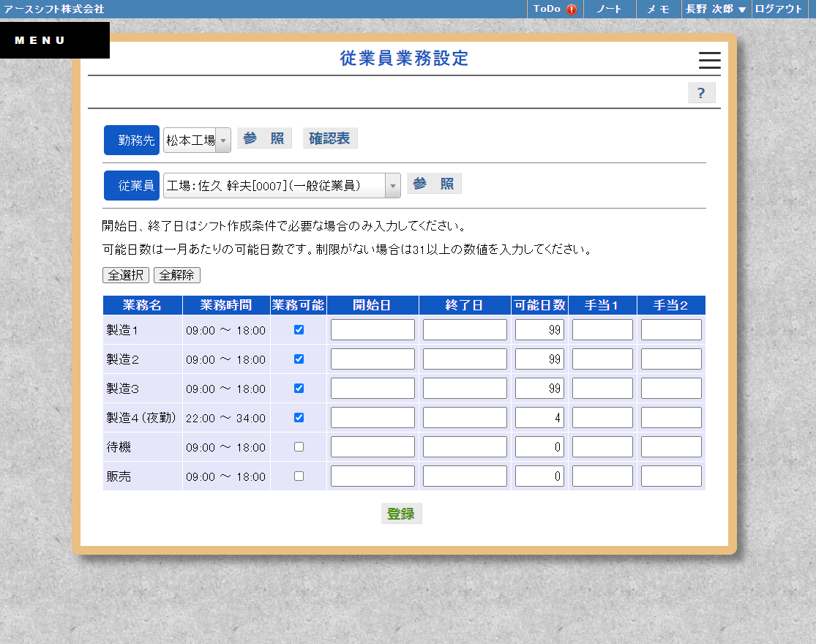Click the 確認表 button
Viewport: 816px width, 644px height.
(330, 138)
